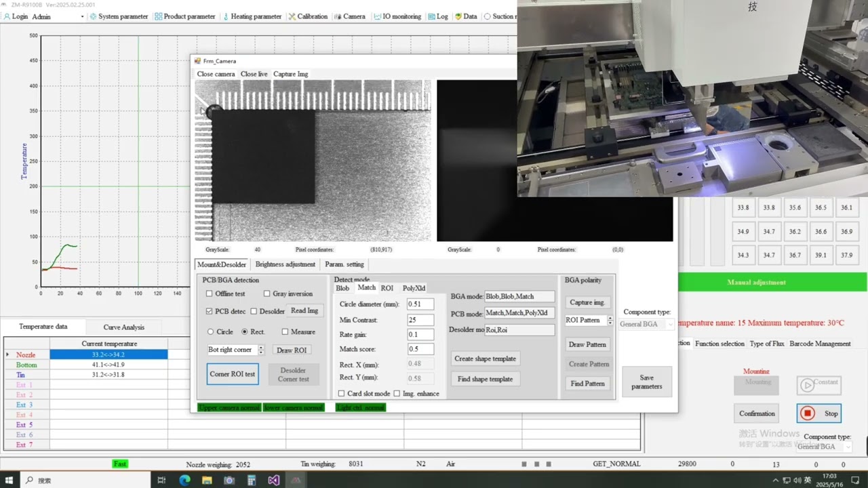Click the Login user icon
Image resolution: width=868 pixels, height=488 pixels.
point(7,16)
